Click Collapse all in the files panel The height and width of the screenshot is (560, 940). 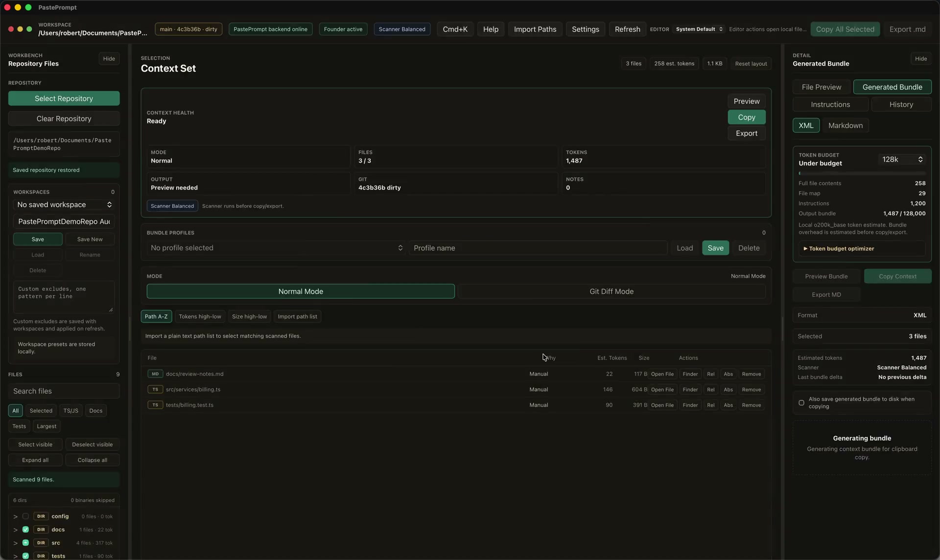pos(92,460)
